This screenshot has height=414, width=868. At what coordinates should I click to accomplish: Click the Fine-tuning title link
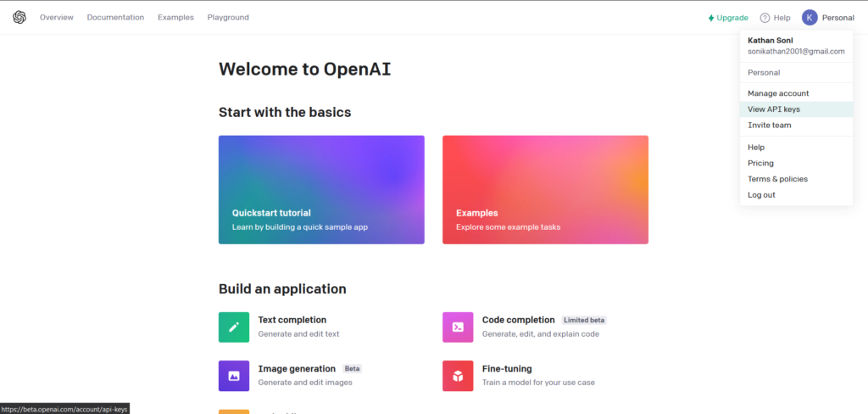point(507,368)
